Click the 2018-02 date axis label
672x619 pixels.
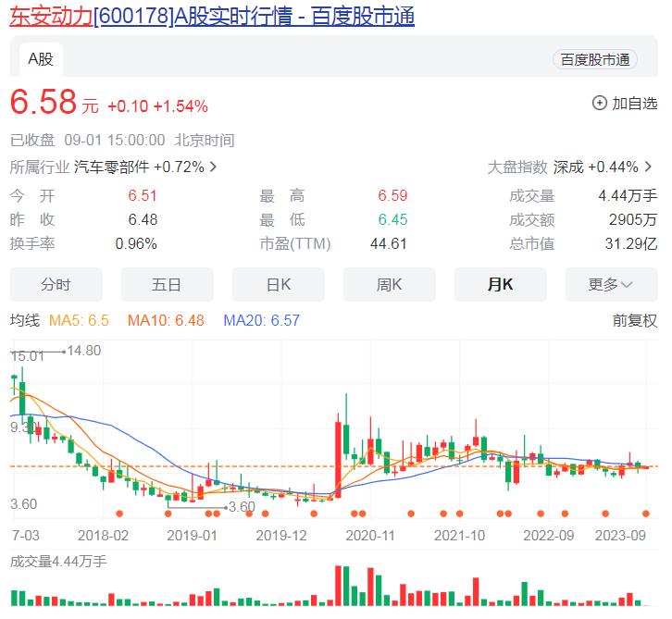[104, 536]
